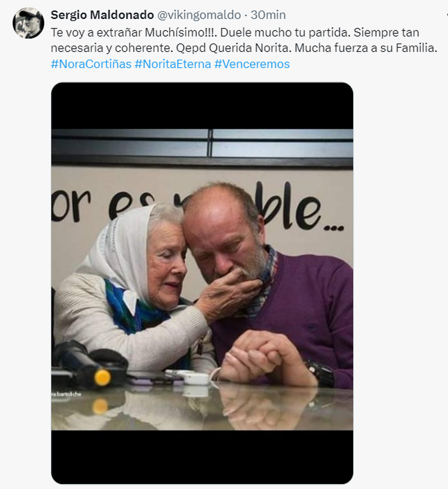Click the tweet text starting 'Te voy a extrañar'
The height and width of the screenshot is (489, 448).
coord(244,40)
